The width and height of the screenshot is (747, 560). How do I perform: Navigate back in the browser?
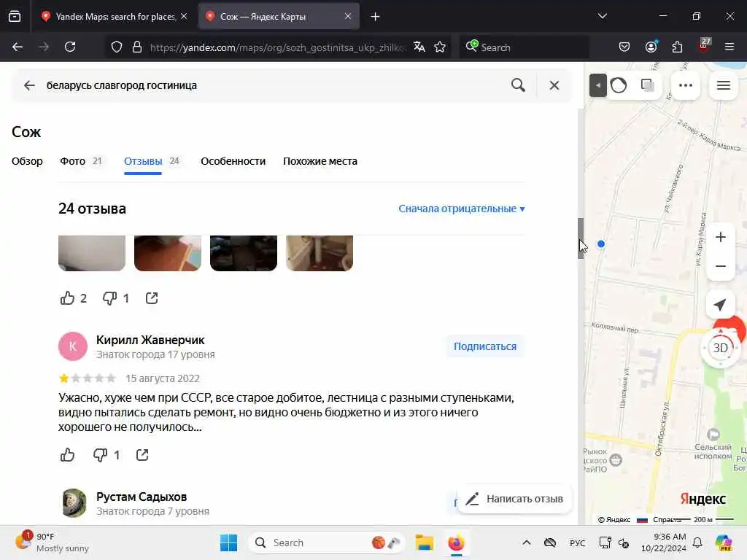tap(18, 47)
